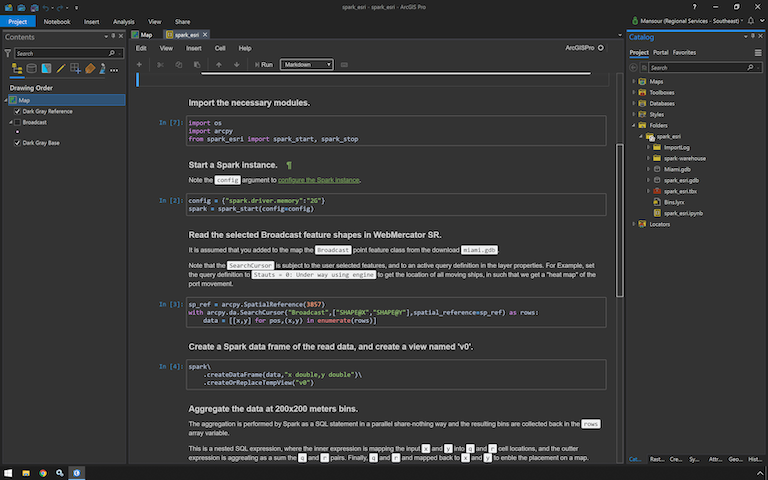Expand the Locators node in Catalog
This screenshot has height=480, width=768.
(633, 224)
